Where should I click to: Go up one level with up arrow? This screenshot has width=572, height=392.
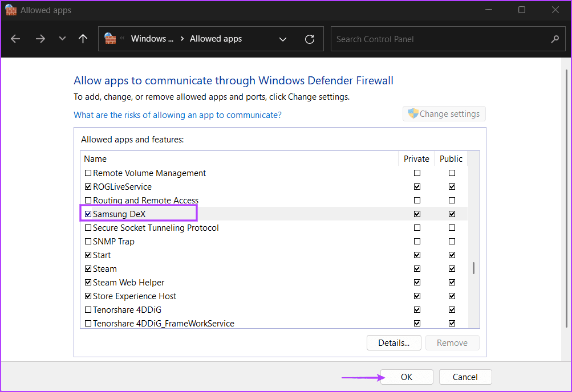click(83, 39)
